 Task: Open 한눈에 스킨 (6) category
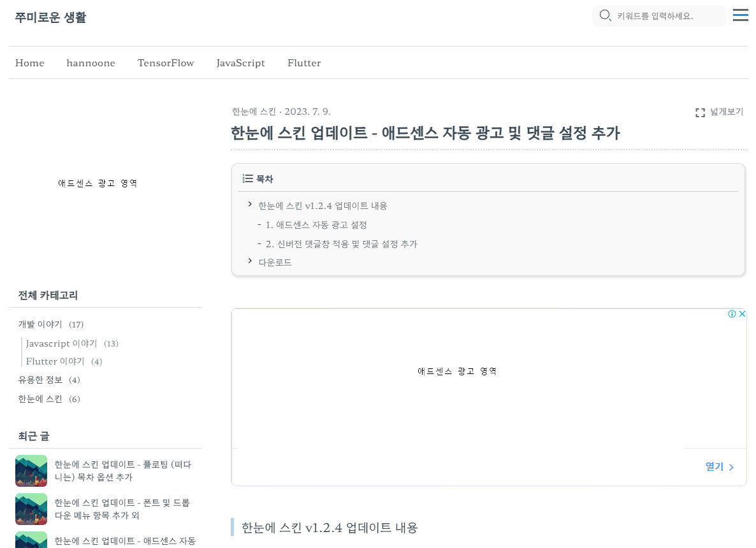pyautogui.click(x=49, y=399)
